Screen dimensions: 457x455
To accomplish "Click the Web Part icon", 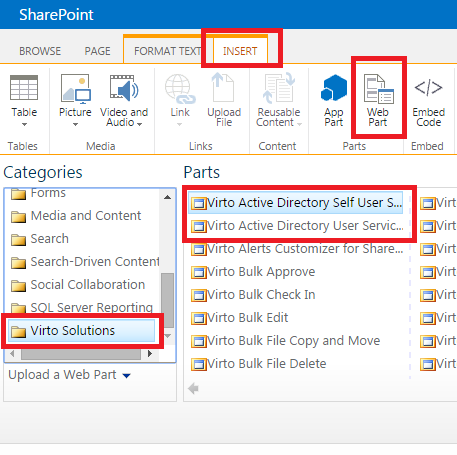I will click(x=378, y=88).
